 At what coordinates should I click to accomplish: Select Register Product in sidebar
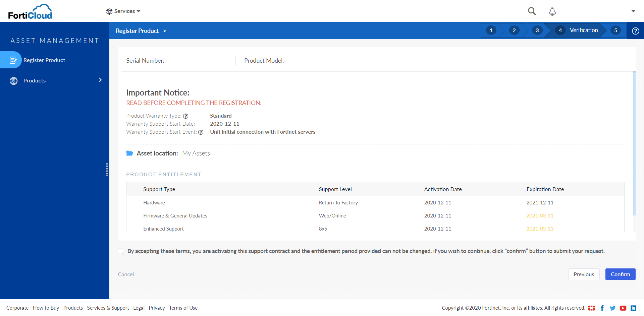[x=44, y=60]
